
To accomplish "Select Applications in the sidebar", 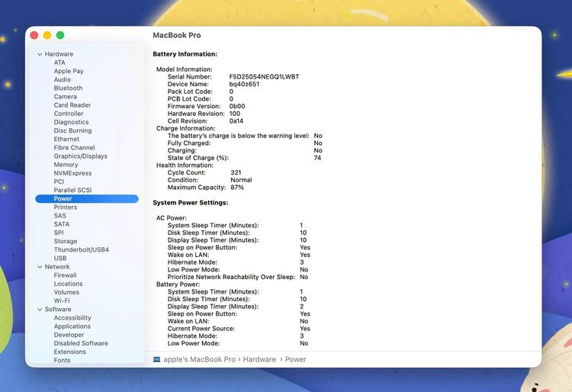I will click(72, 326).
